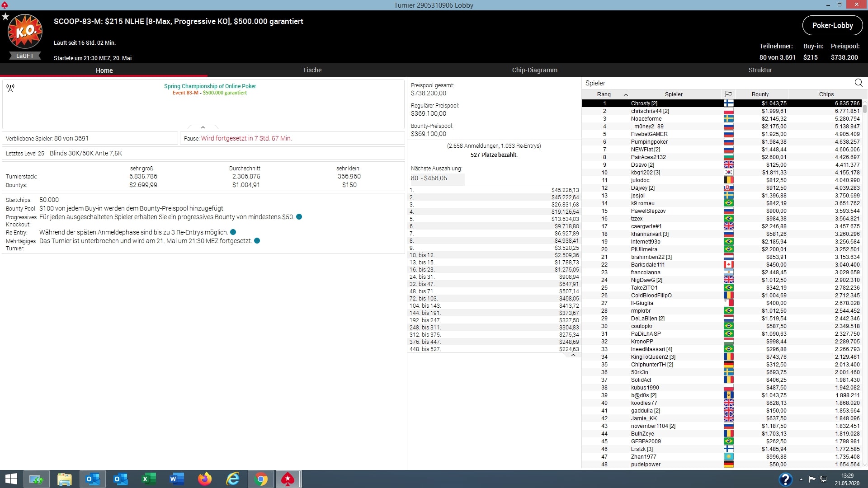The height and width of the screenshot is (488, 868).
Task: Click the search magnifier icon in Spieler panel
Action: pyautogui.click(x=859, y=83)
